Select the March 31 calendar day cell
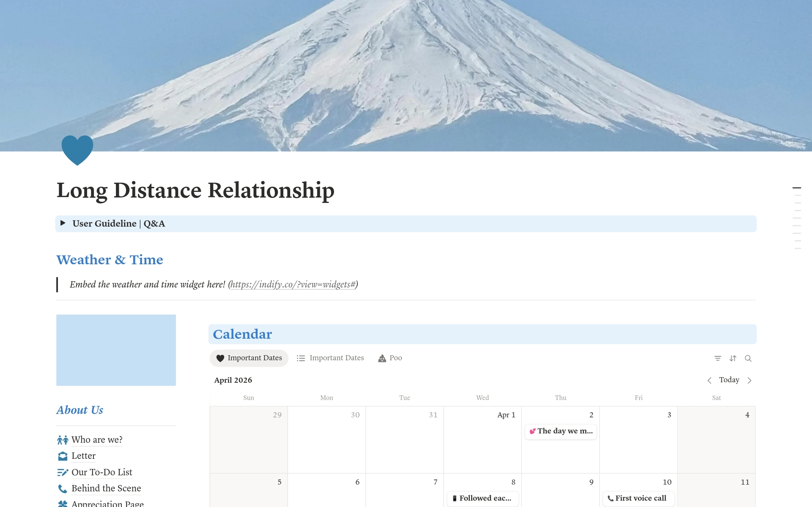 point(405,440)
